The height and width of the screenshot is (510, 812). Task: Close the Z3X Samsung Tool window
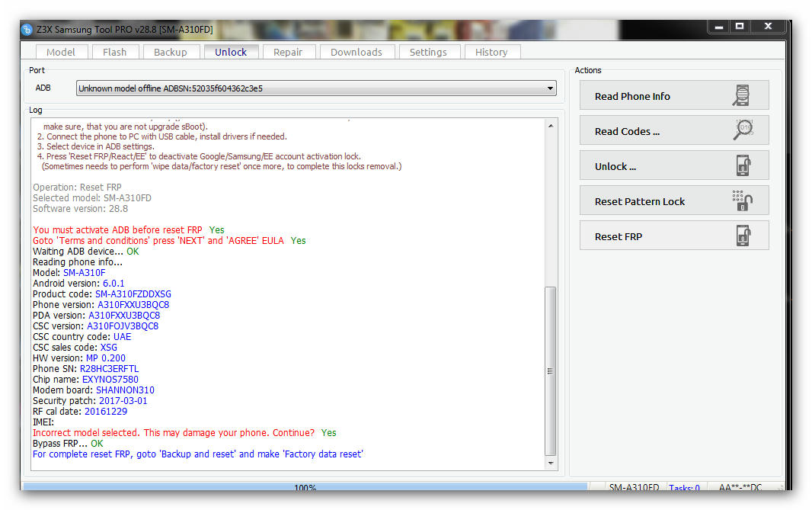point(768,27)
